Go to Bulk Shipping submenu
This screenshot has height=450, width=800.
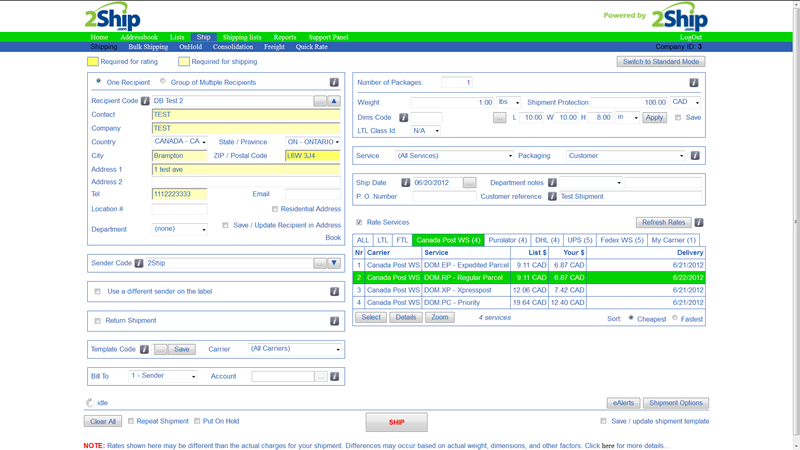pyautogui.click(x=148, y=47)
